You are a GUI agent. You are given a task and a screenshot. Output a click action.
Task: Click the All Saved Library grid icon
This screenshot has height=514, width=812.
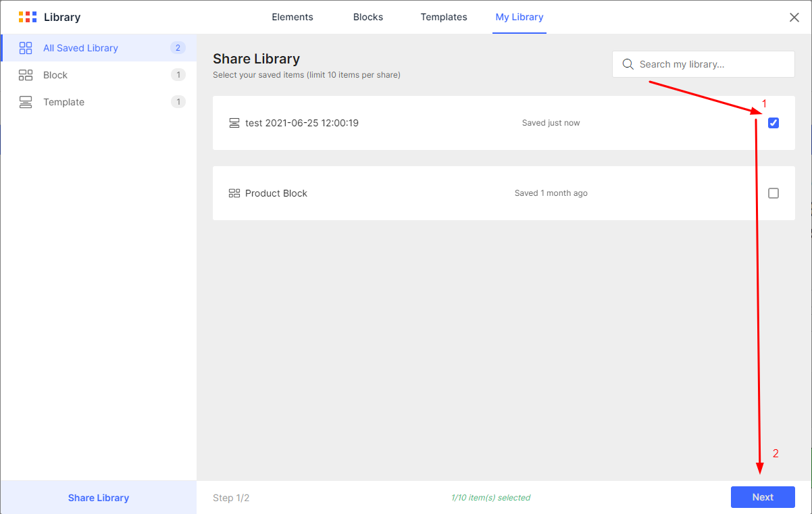click(x=26, y=48)
